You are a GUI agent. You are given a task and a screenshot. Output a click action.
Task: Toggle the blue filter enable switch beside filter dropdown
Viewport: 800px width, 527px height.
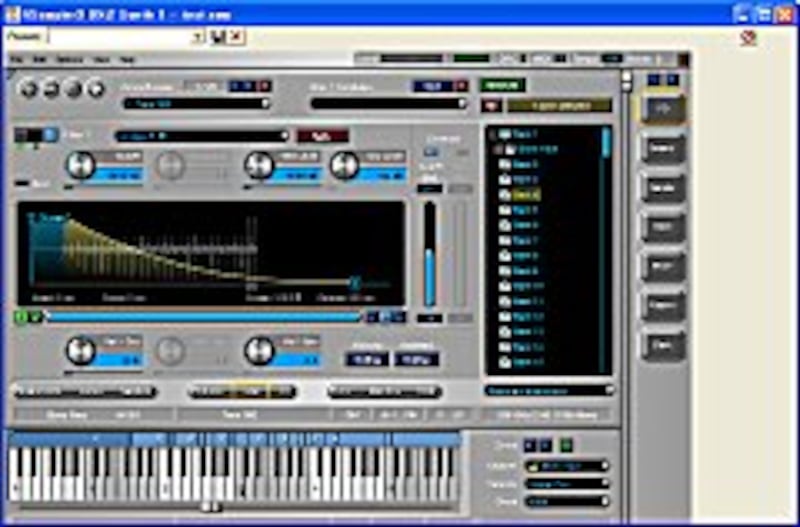point(50,135)
